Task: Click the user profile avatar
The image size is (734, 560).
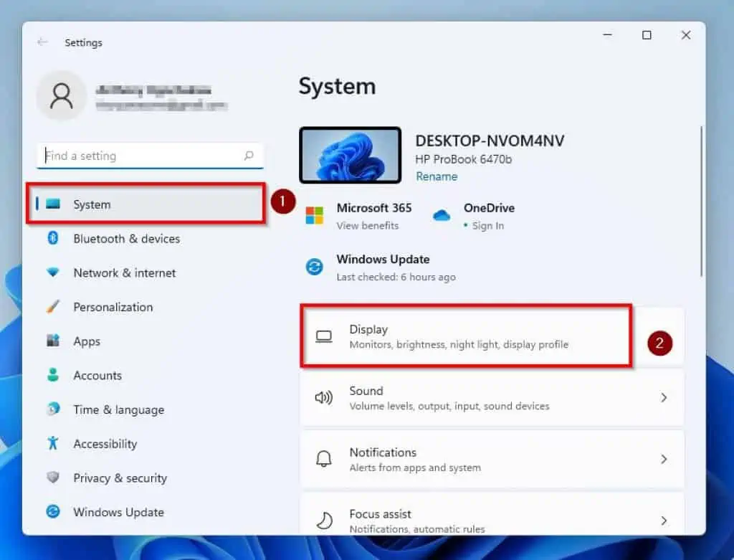Action: pyautogui.click(x=61, y=96)
